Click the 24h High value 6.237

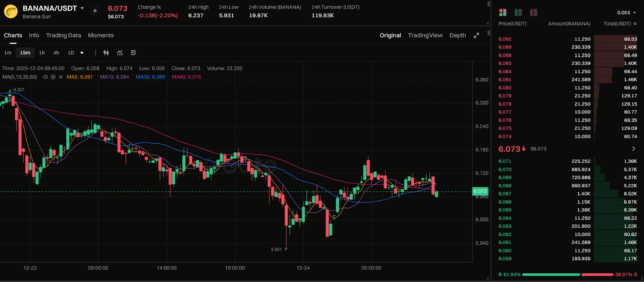point(196,16)
